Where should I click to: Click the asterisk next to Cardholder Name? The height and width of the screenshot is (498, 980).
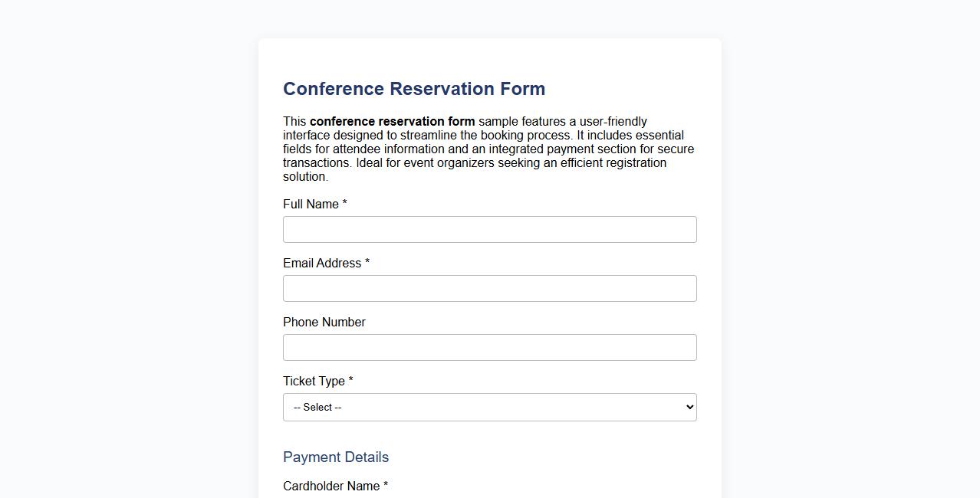tap(386, 485)
